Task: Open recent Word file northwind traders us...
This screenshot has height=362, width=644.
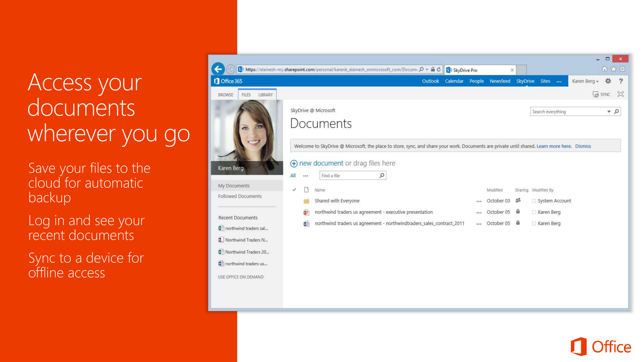Action: [243, 264]
